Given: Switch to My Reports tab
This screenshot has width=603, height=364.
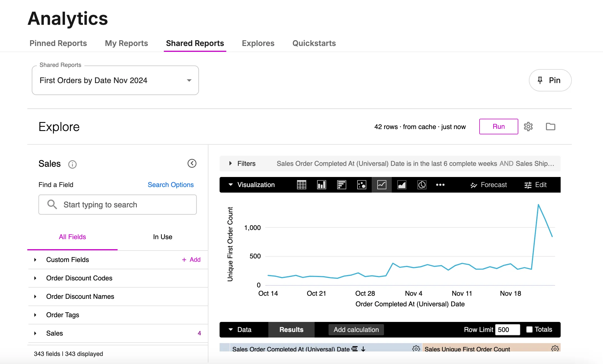Looking at the screenshot, I should coord(127,43).
